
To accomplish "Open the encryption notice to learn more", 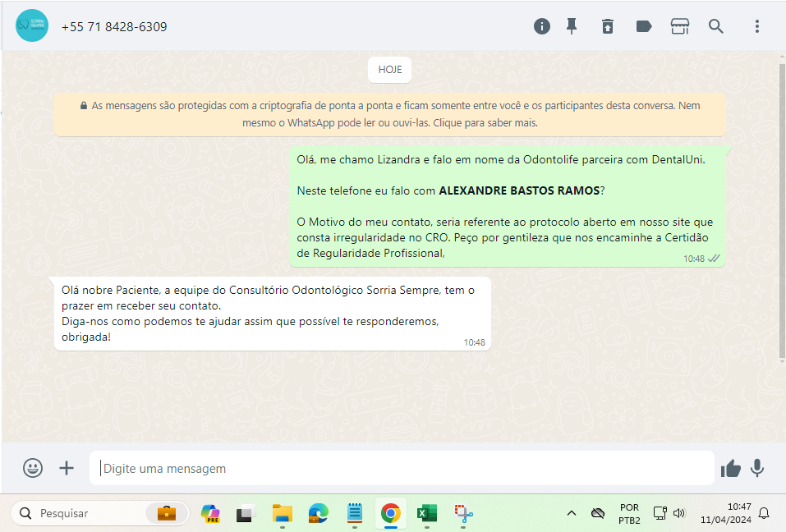I will (390, 114).
